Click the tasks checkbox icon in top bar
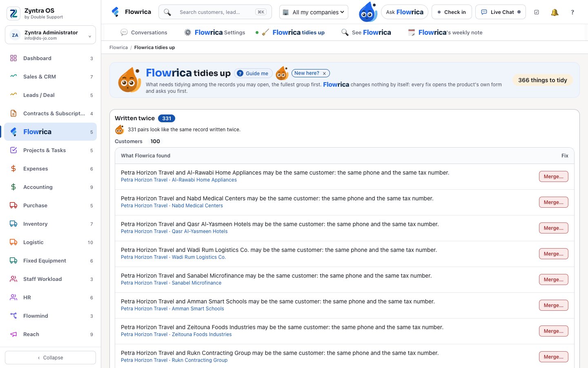The image size is (588, 368). 537,12
